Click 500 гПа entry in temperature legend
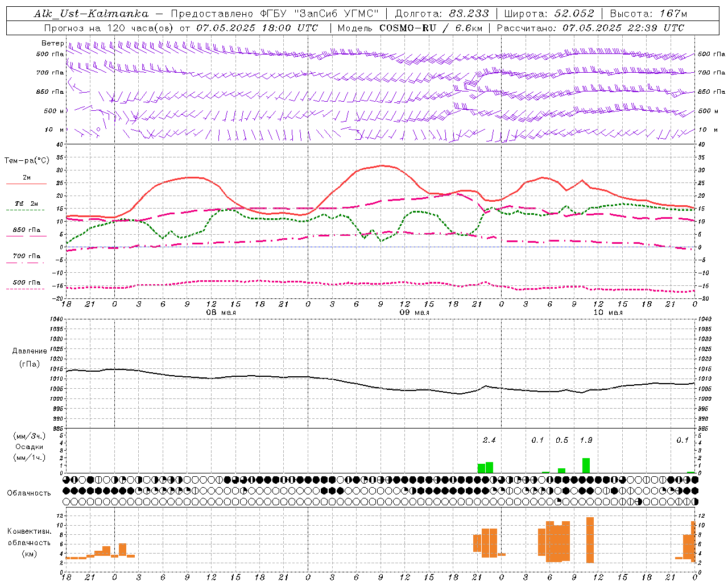The width and height of the screenshot is (728, 582). [x=27, y=282]
